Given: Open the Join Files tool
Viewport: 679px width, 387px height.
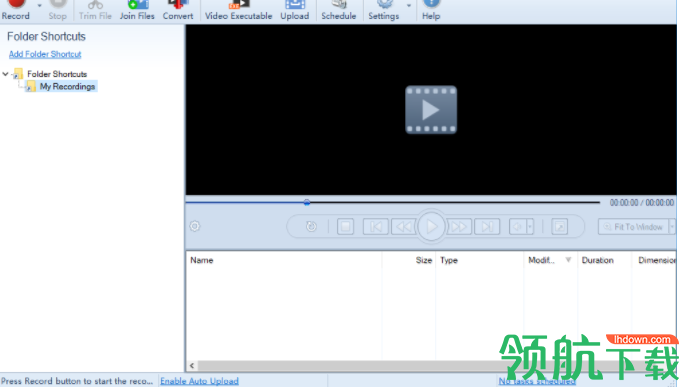Looking at the screenshot, I should [x=137, y=10].
